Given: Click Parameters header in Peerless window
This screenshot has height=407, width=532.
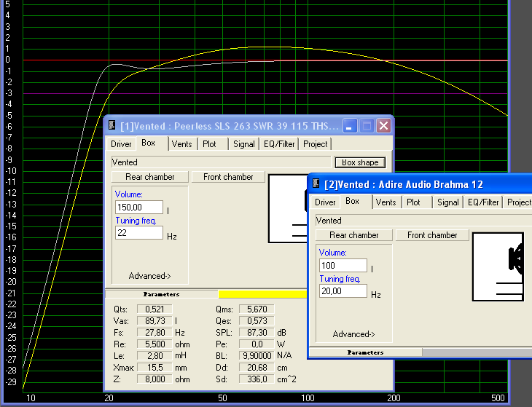Looking at the screenshot, I should pos(162,294).
